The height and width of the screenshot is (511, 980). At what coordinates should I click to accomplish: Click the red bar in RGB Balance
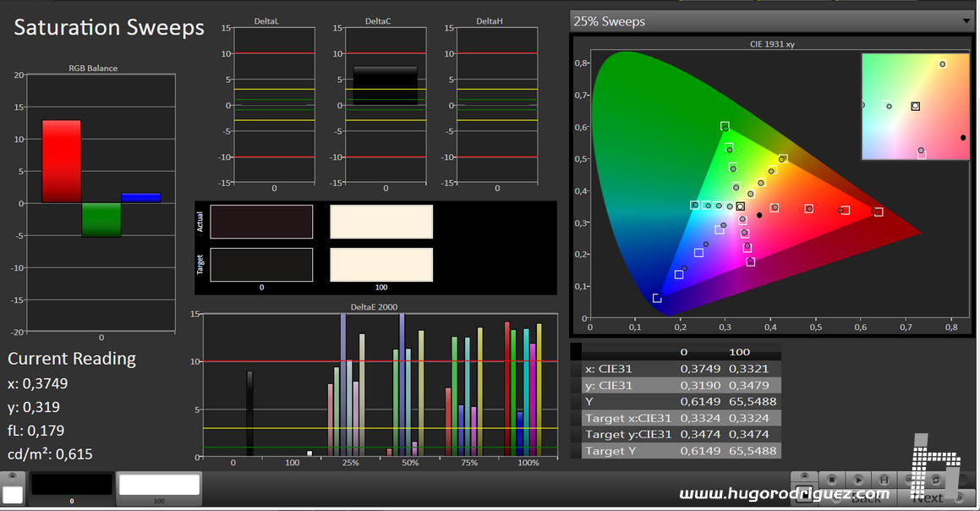click(x=61, y=161)
